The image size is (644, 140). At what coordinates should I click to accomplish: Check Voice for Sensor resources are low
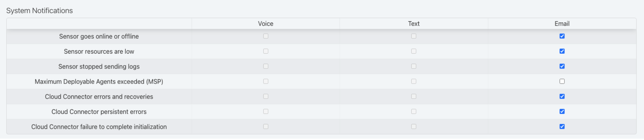point(266,51)
